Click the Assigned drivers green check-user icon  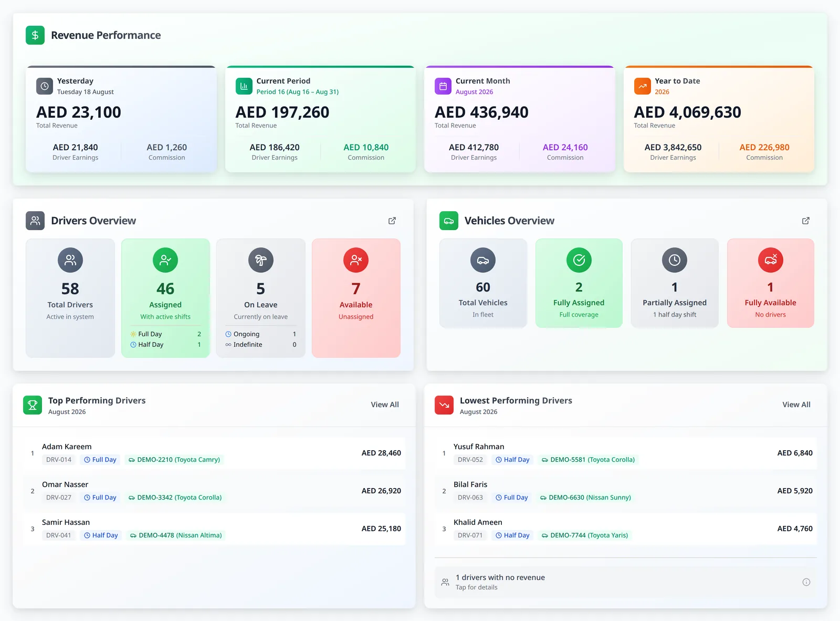click(165, 260)
